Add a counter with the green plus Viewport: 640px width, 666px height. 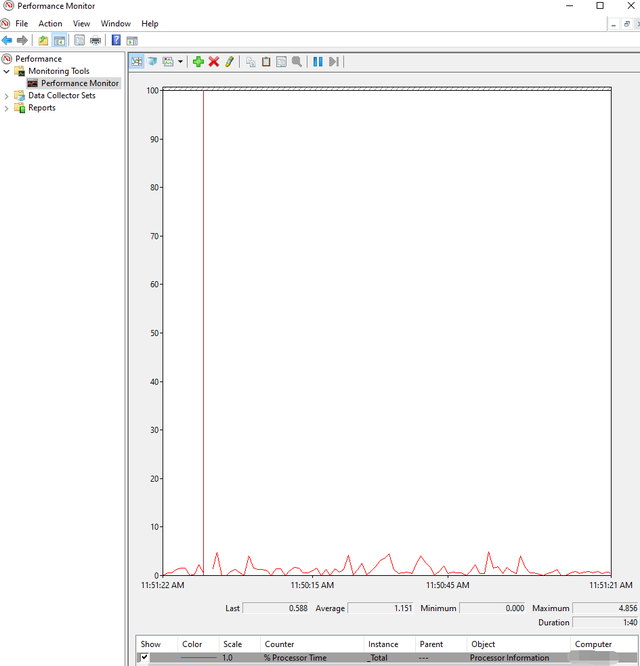point(198,62)
